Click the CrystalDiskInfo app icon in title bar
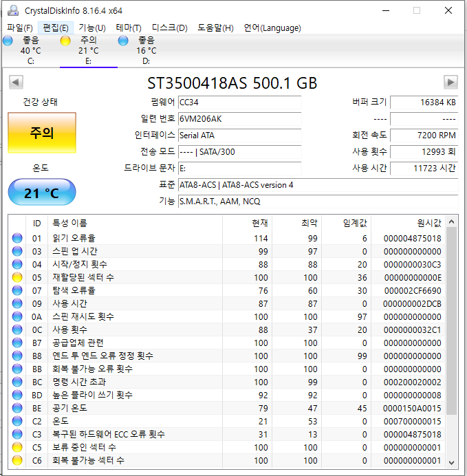This screenshot has width=467, height=476. (13, 11)
